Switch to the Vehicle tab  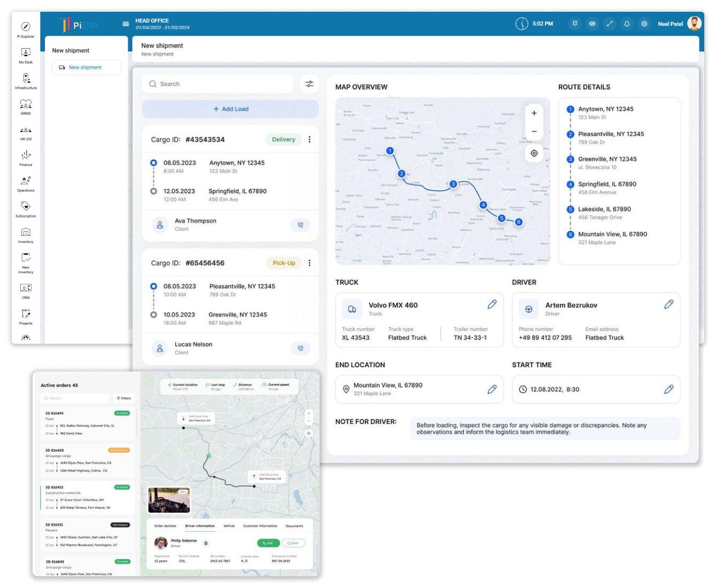tap(229, 526)
